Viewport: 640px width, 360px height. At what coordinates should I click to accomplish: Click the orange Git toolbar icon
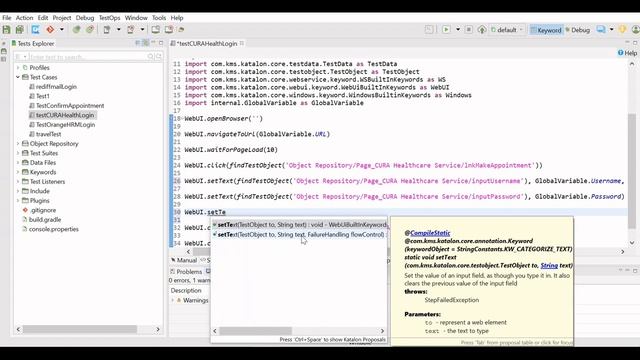coord(50,29)
